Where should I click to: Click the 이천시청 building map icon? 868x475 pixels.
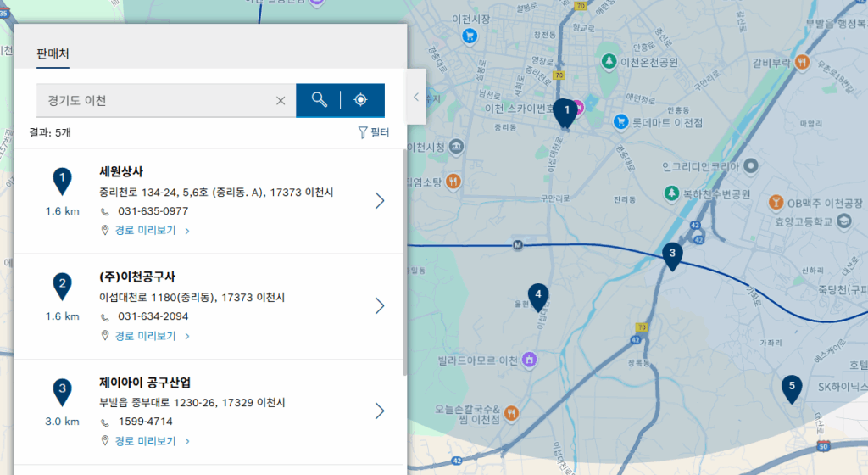[x=457, y=146]
